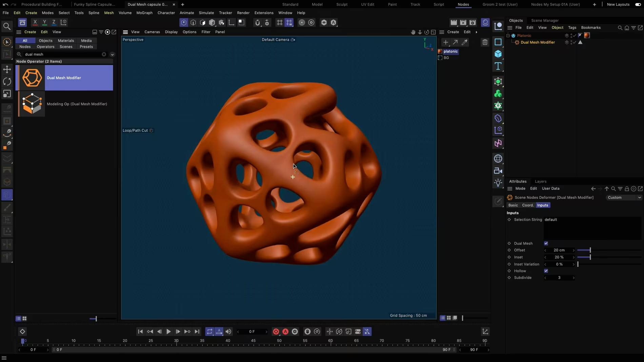Open viewport Cameras menu
This screenshot has height=362, width=644.
(x=152, y=32)
